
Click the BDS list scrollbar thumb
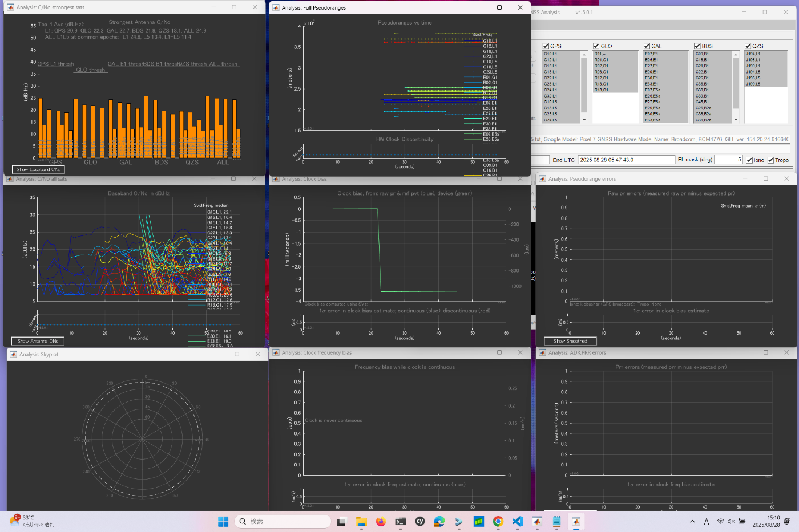click(736, 83)
